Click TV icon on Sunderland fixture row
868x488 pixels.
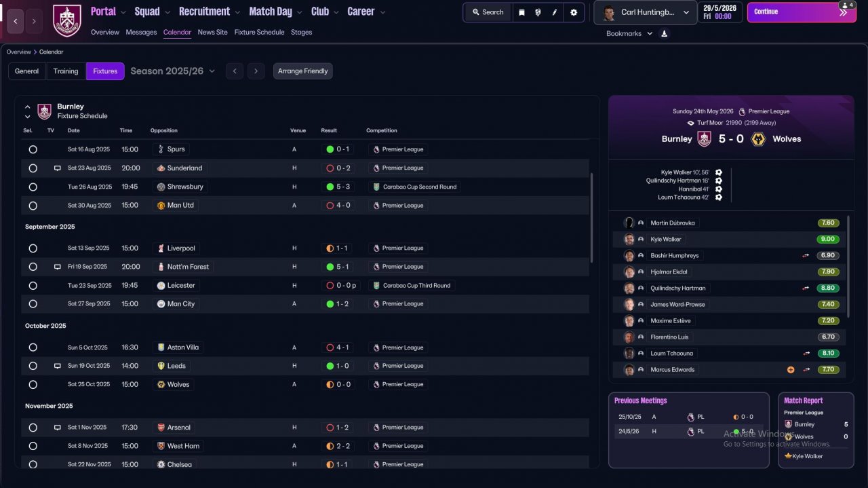pos(58,168)
